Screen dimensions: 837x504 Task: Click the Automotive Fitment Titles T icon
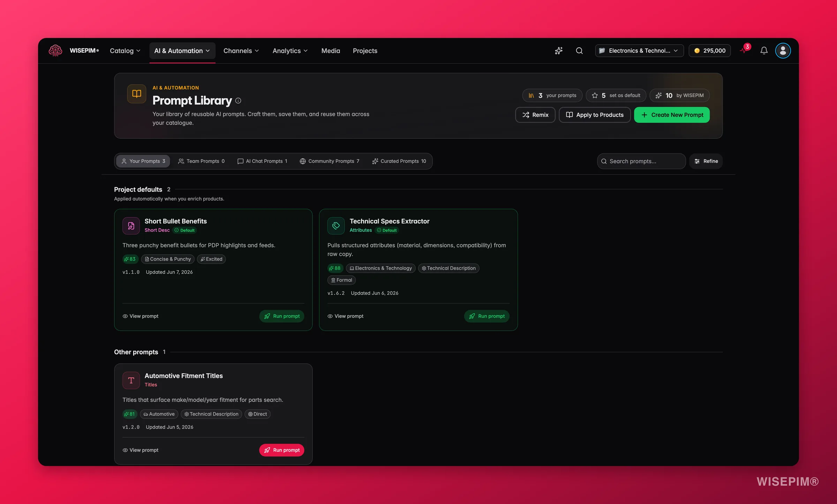pyautogui.click(x=131, y=380)
